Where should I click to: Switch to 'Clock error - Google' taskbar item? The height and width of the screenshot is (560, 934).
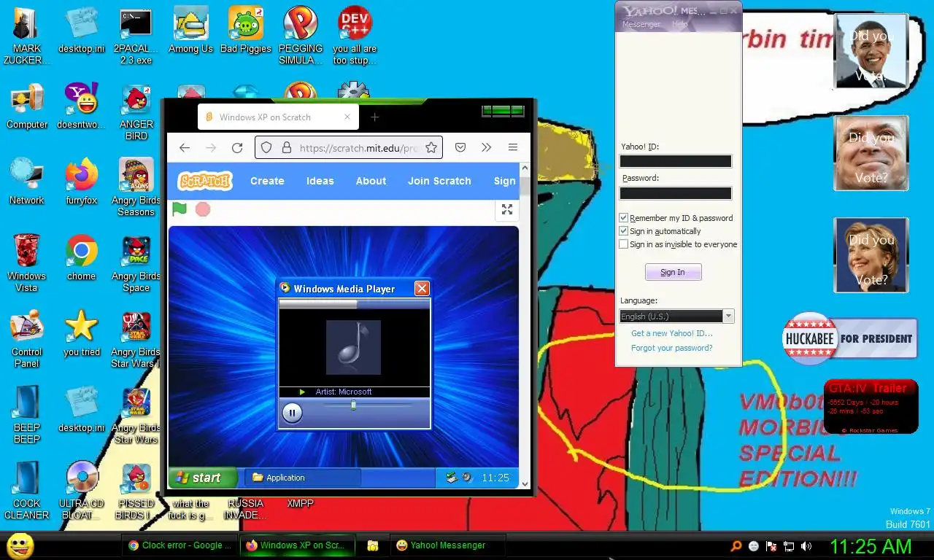click(180, 545)
